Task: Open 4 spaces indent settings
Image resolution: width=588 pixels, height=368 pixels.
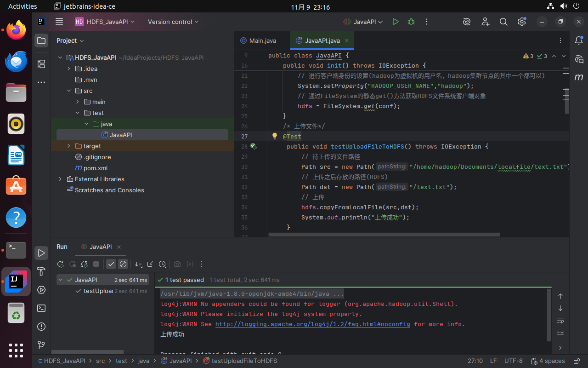Action: pyautogui.click(x=548, y=361)
